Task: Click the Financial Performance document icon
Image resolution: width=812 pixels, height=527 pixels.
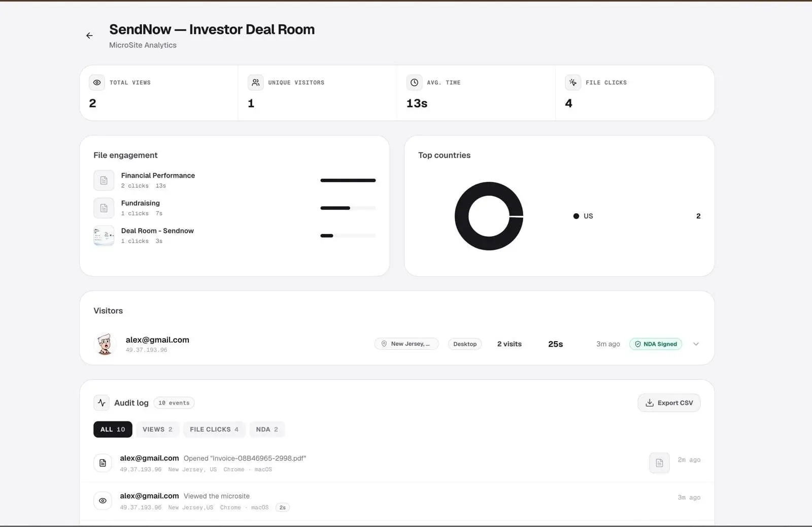Action: coord(104,180)
